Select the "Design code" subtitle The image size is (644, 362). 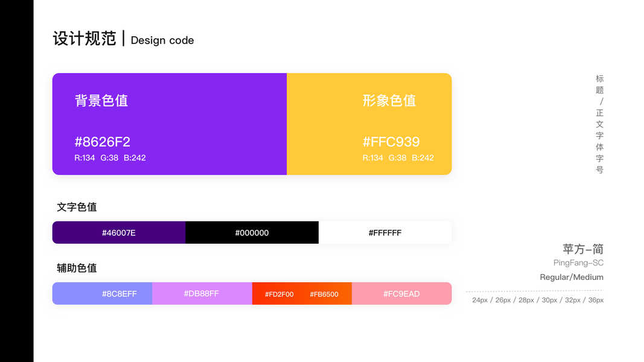pos(162,40)
